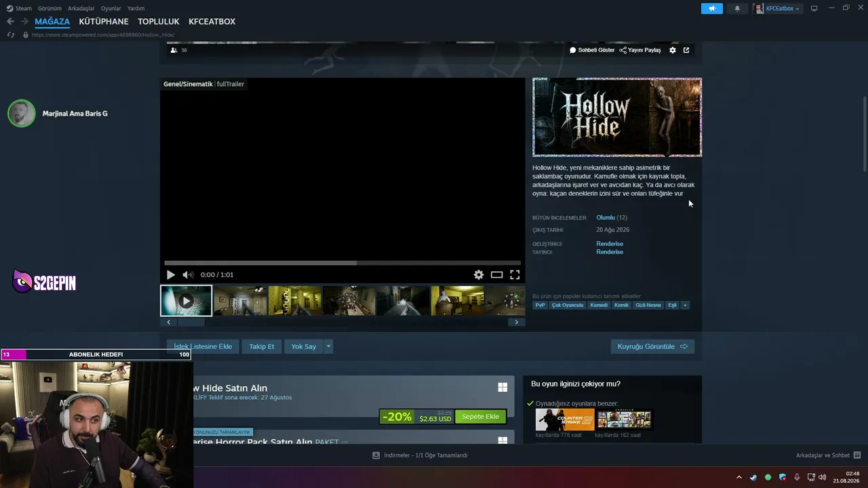
Task: Pop out the broadcast in new window
Action: [x=686, y=50]
